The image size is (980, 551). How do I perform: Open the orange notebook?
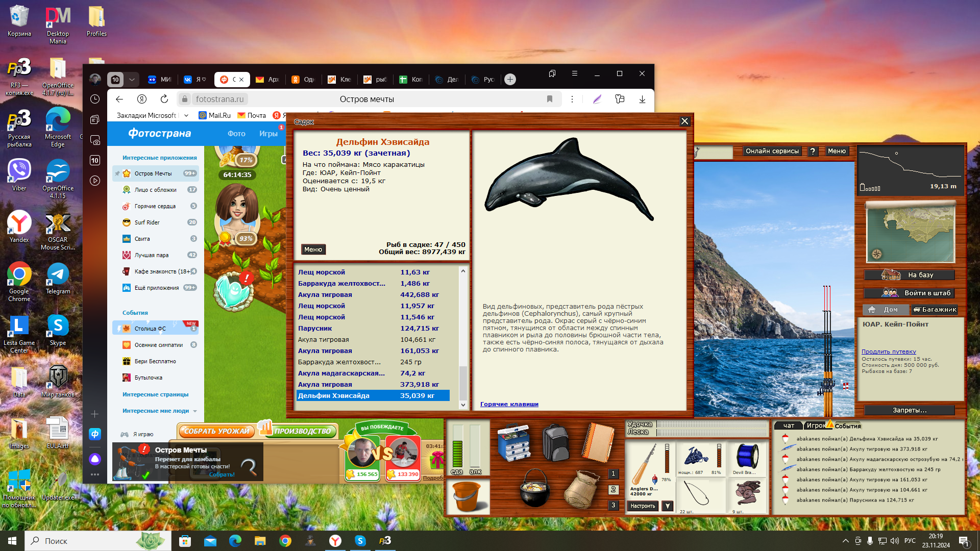click(598, 442)
